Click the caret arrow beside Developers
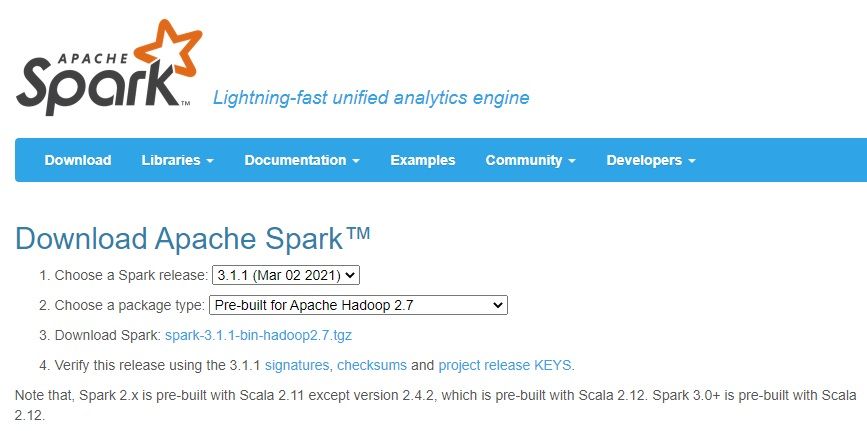The height and width of the screenshot is (431, 867). pyautogui.click(x=692, y=161)
